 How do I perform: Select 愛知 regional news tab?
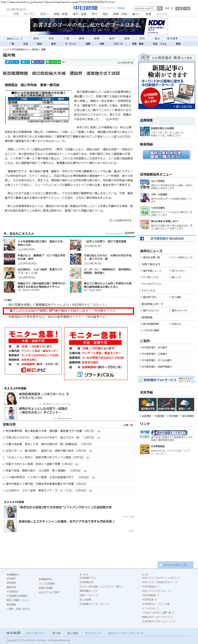tap(36, 39)
